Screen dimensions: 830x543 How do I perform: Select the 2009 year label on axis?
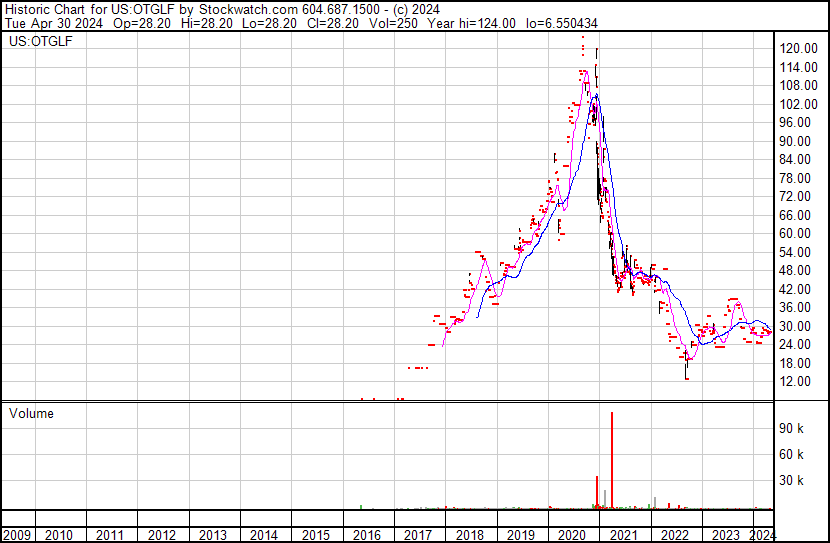click(x=16, y=535)
